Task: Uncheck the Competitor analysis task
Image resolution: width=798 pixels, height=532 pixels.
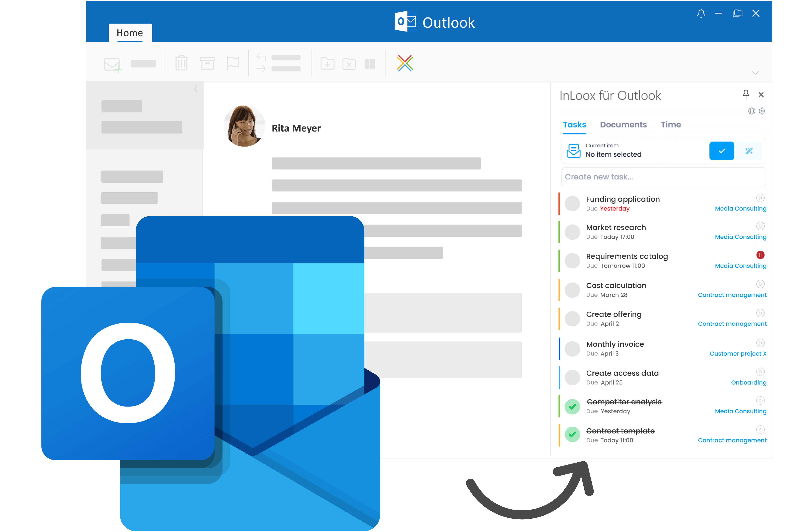Action: click(x=572, y=406)
